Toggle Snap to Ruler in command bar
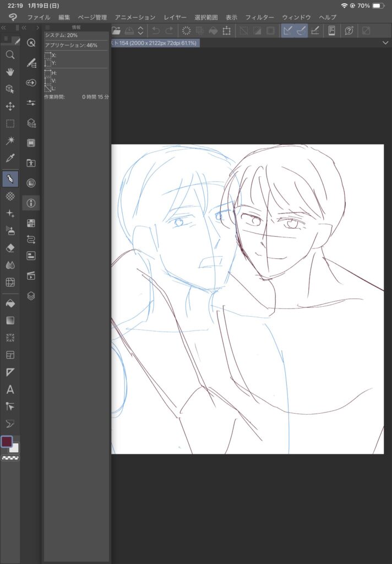 pos(287,31)
